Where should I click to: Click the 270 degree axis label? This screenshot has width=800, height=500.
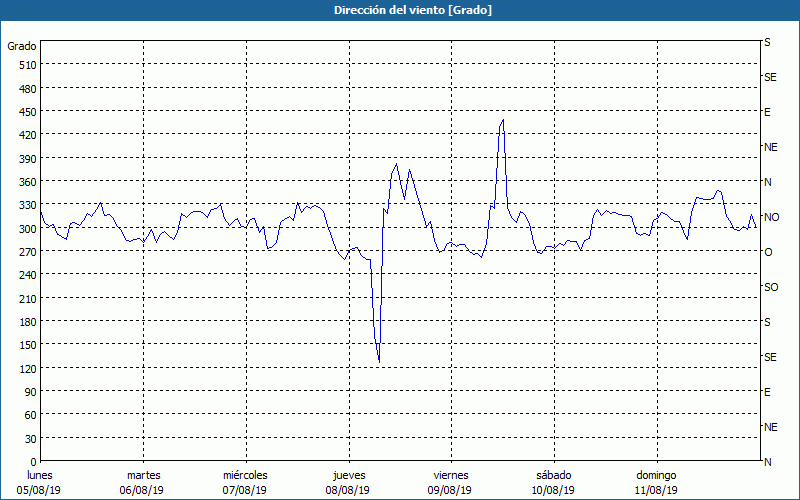(29, 252)
